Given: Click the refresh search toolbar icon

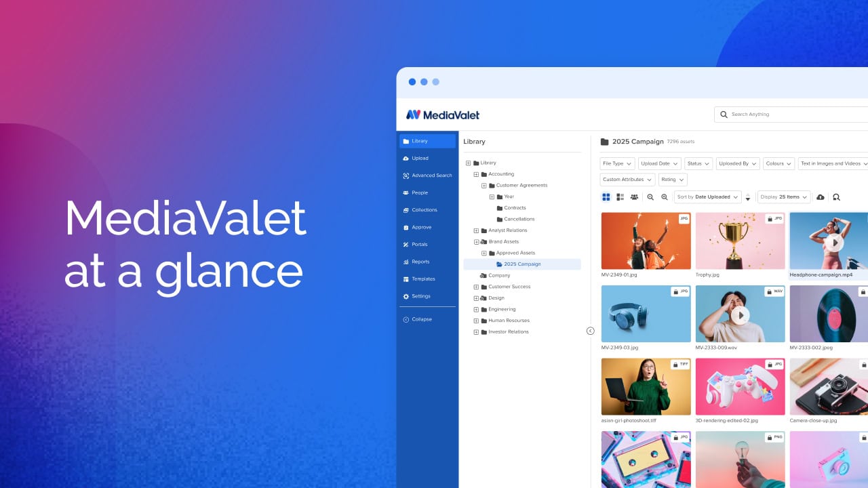Looking at the screenshot, I should pyautogui.click(x=836, y=197).
